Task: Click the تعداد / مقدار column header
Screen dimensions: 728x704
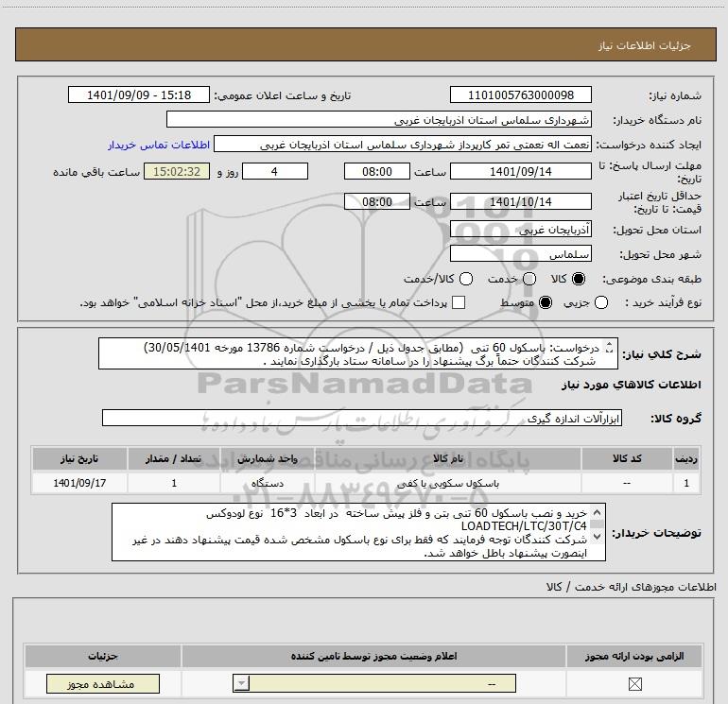Action: pos(174,458)
